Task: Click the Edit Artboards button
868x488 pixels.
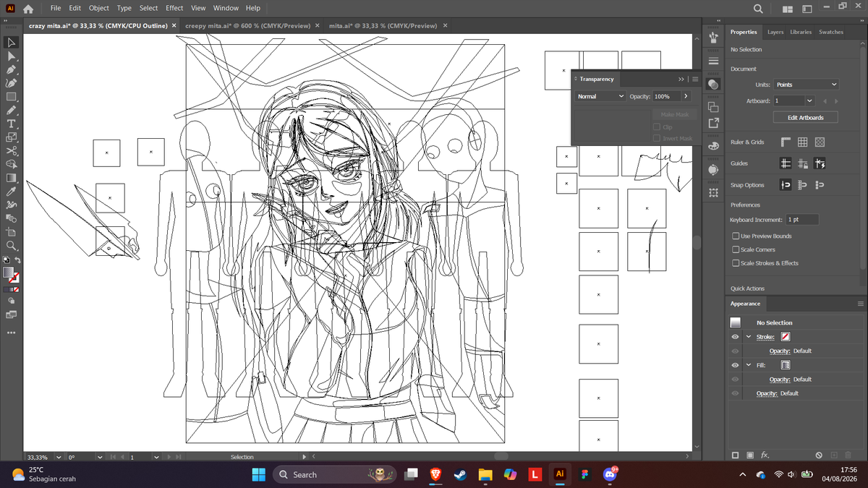Action: click(807, 117)
